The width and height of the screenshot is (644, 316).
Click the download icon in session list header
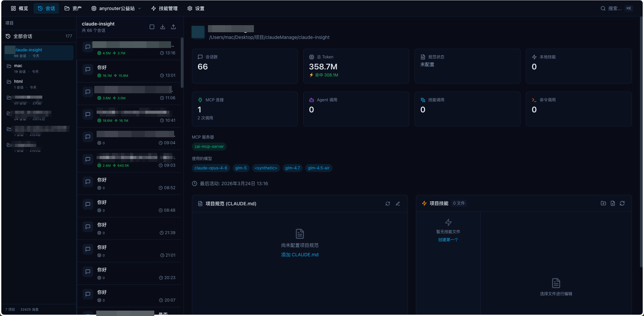click(x=163, y=27)
